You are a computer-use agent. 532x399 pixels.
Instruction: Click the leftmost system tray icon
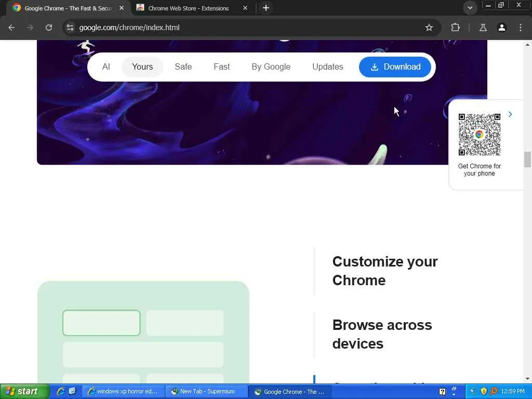click(474, 392)
